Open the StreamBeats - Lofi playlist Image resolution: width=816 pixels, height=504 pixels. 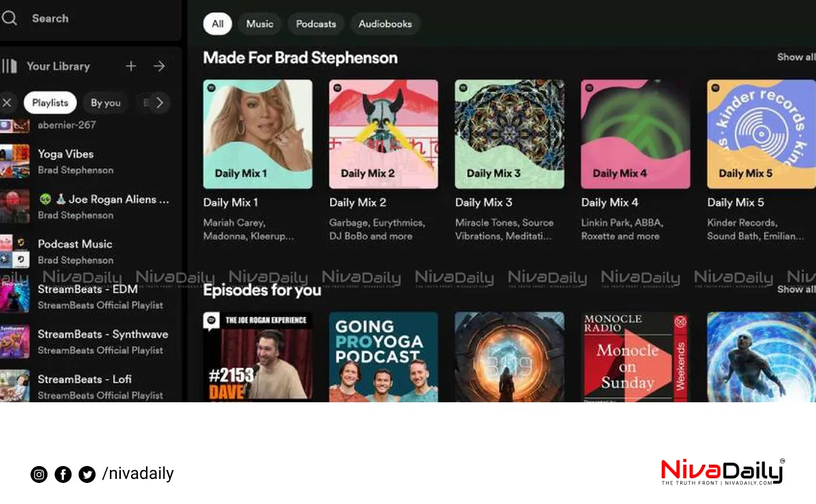pyautogui.click(x=88, y=386)
